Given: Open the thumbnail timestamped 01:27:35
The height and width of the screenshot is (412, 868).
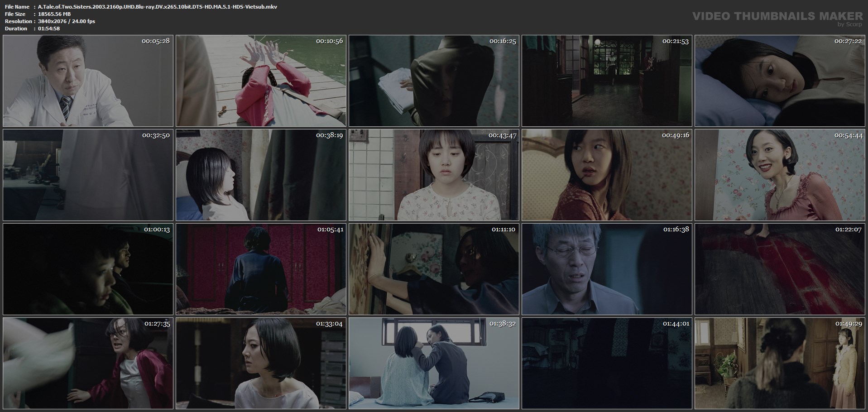Looking at the screenshot, I should pyautogui.click(x=88, y=363).
